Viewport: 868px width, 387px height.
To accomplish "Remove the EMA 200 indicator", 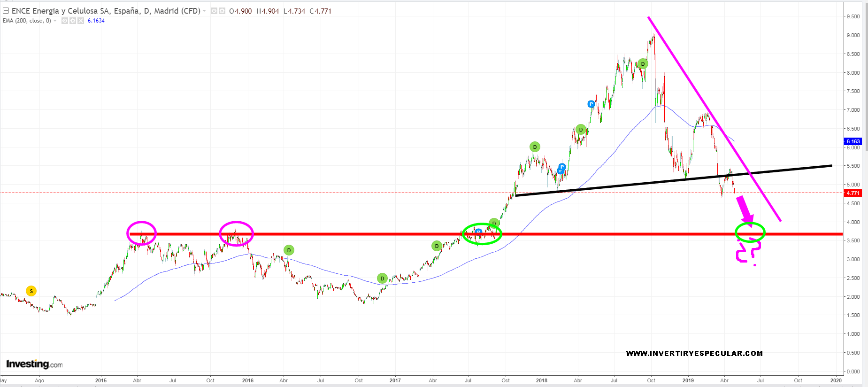I will tap(80, 21).
